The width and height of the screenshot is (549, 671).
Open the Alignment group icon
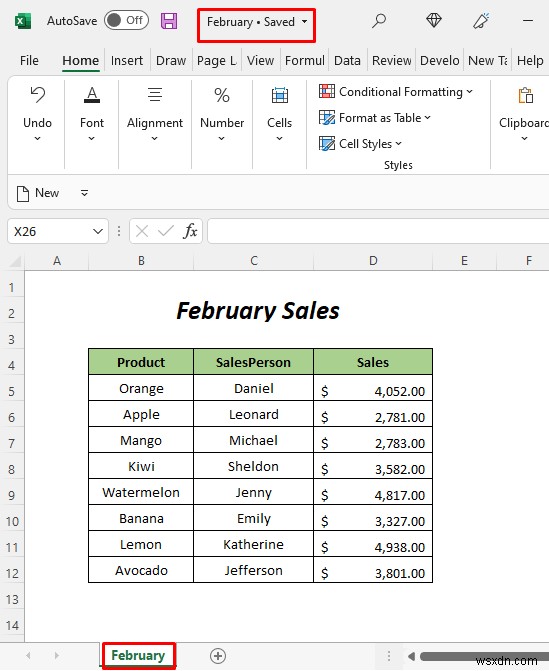154,95
